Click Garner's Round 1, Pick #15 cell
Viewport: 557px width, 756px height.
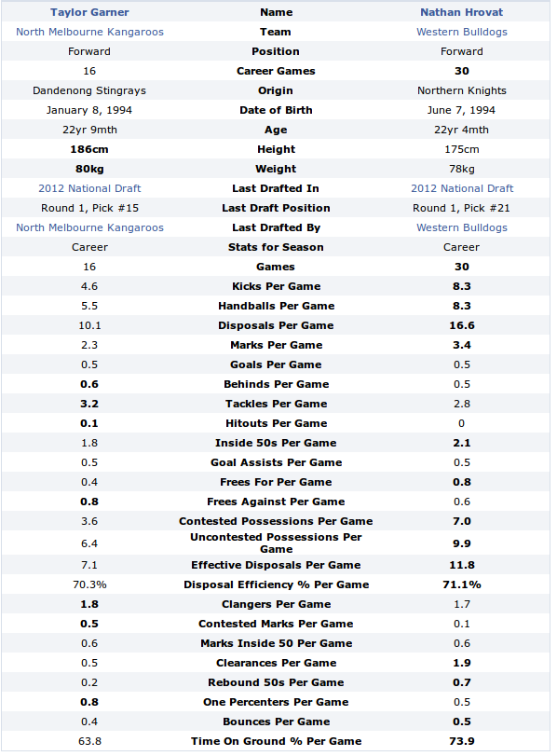coord(89,208)
